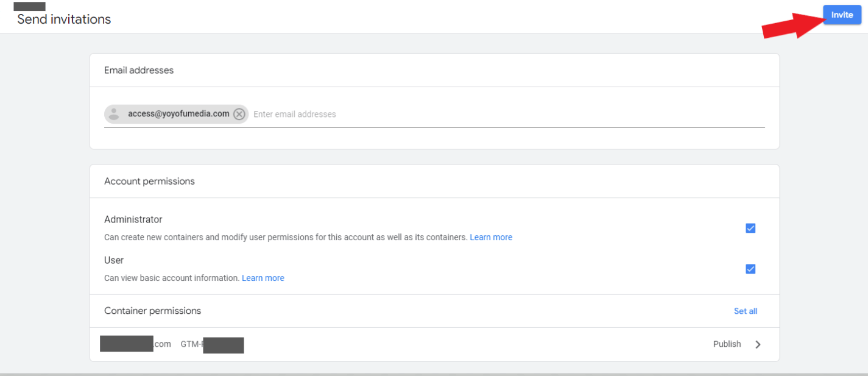Viewport: 868px width, 376px height.
Task: Click the User label text
Action: [114, 260]
